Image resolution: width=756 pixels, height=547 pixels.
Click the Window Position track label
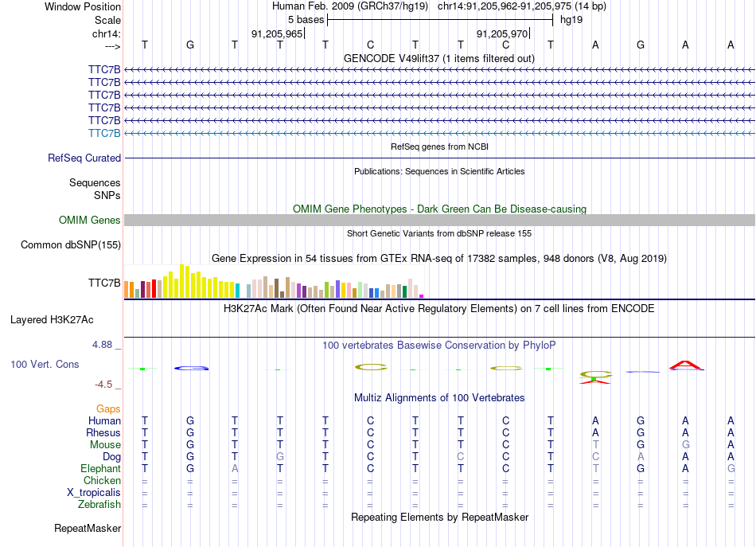(x=83, y=6)
